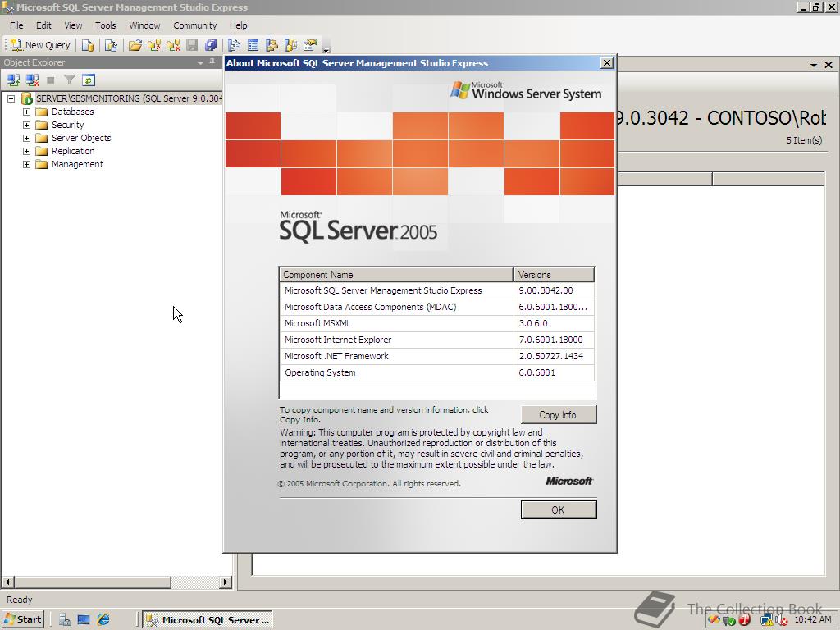840x630 pixels.
Task: Select the Replication tree item
Action: pyautogui.click(x=73, y=151)
